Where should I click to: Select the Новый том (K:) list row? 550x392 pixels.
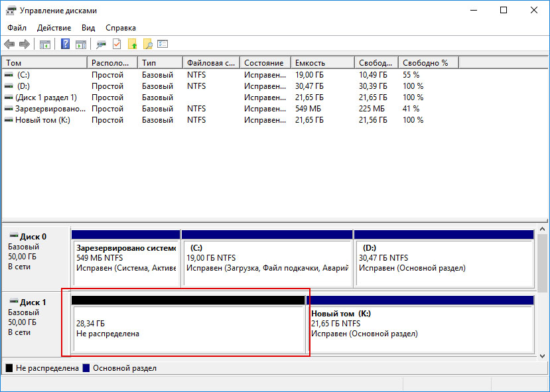[230, 120]
